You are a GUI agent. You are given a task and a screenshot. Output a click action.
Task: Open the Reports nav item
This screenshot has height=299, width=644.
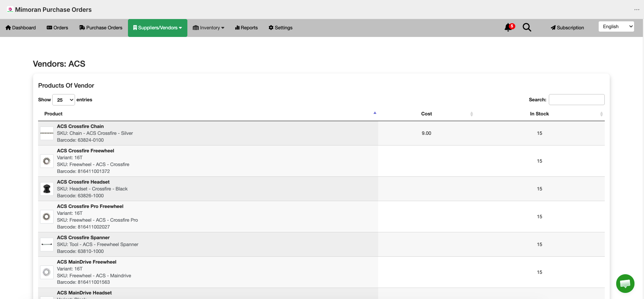[246, 28]
